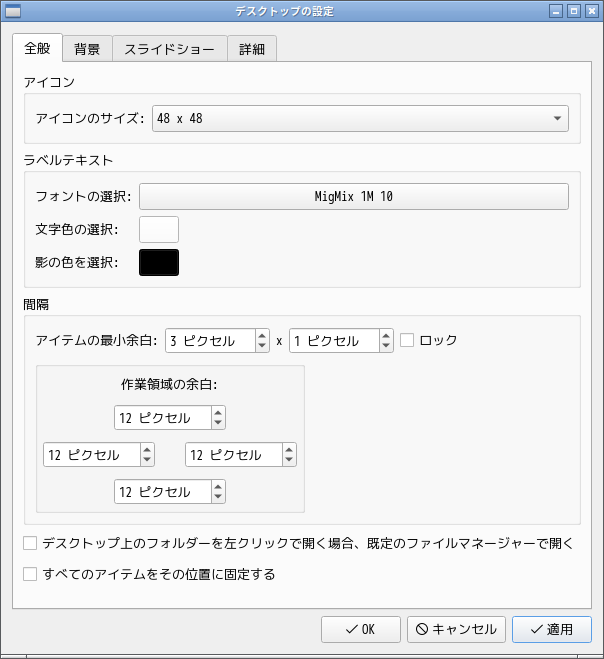
Task: Enable すべてのアイテムをその位置に固定する checkbox
Action: point(30,574)
